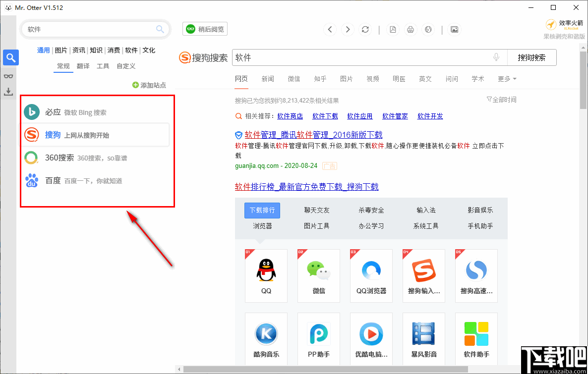
Task: Click the microphone voice search icon
Action: [496, 57]
